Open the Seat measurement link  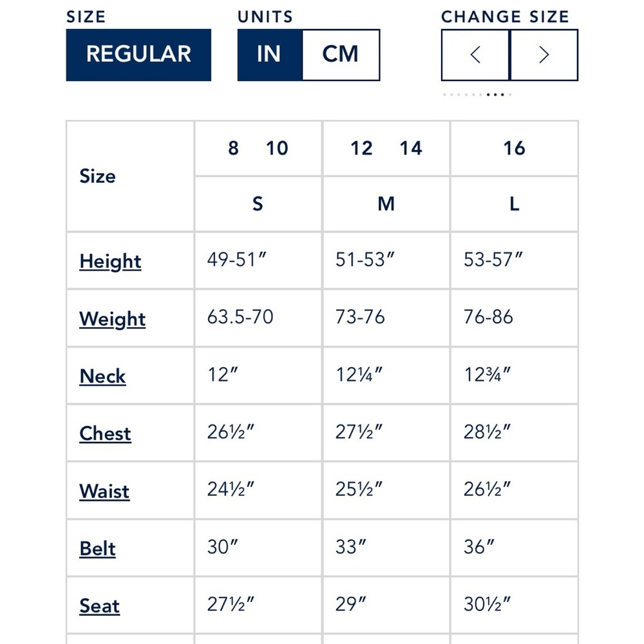pyautogui.click(x=99, y=606)
